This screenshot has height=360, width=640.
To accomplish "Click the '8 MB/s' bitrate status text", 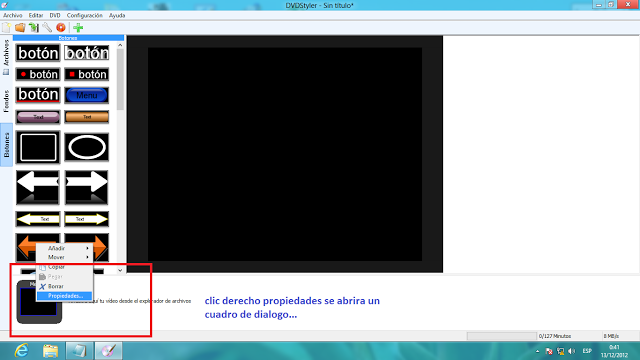I will 611,336.
